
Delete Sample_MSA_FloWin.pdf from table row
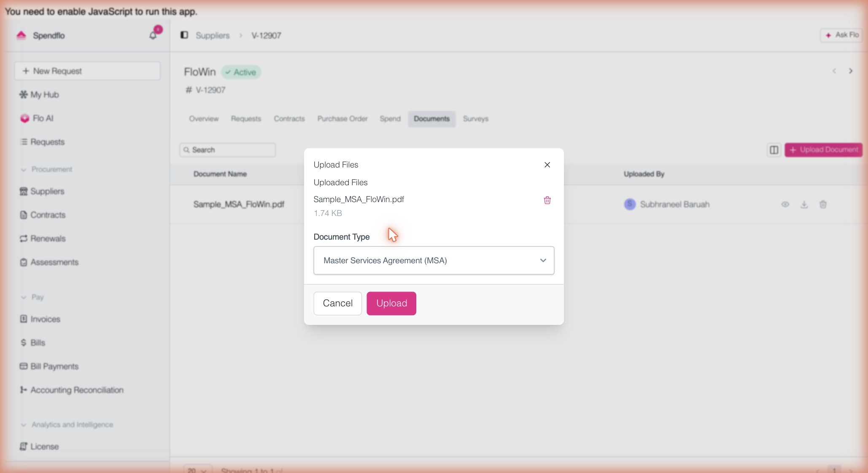(823, 205)
